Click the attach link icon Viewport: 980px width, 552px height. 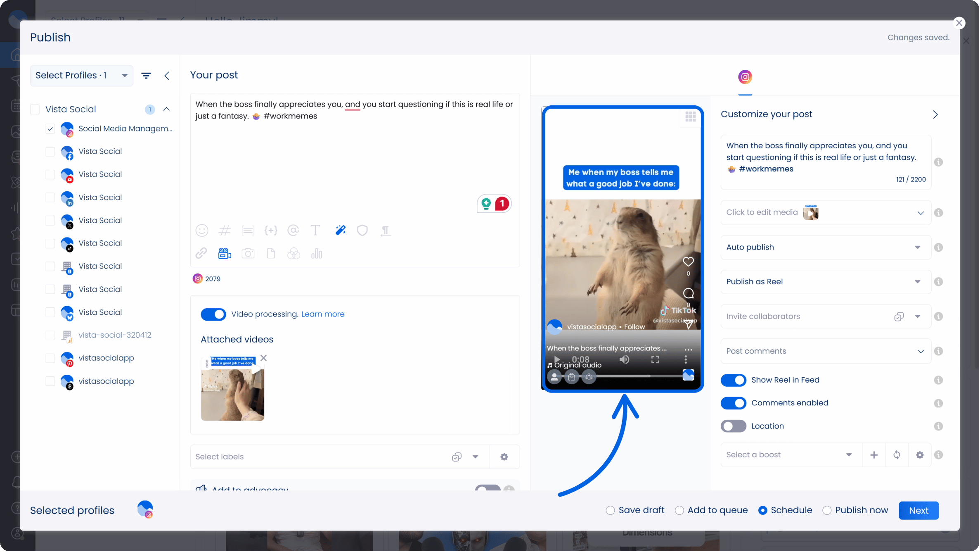pos(201,253)
